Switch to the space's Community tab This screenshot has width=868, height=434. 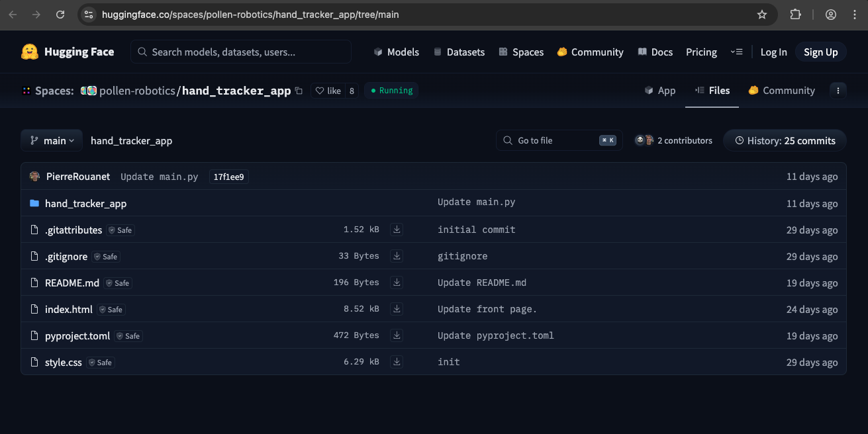[781, 91]
